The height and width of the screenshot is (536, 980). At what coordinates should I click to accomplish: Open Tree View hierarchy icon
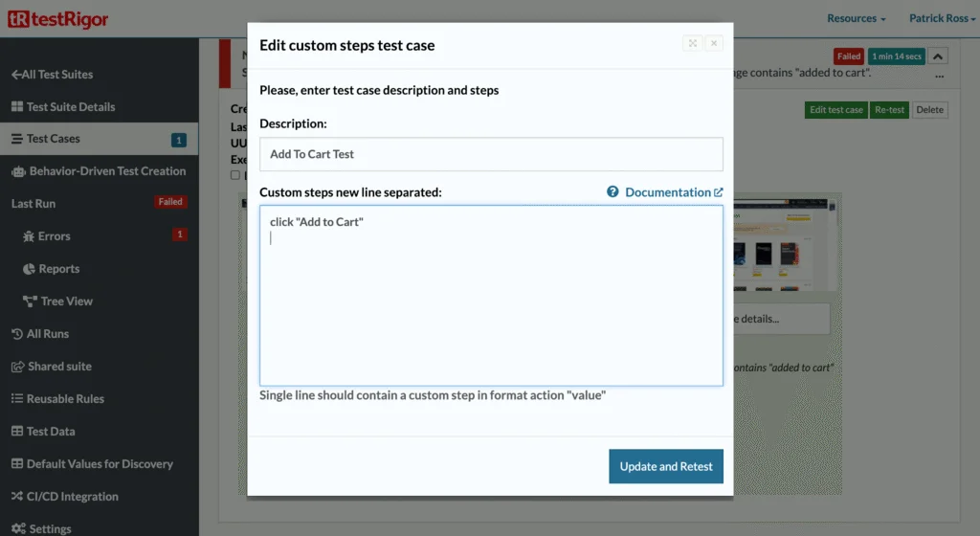coord(30,301)
